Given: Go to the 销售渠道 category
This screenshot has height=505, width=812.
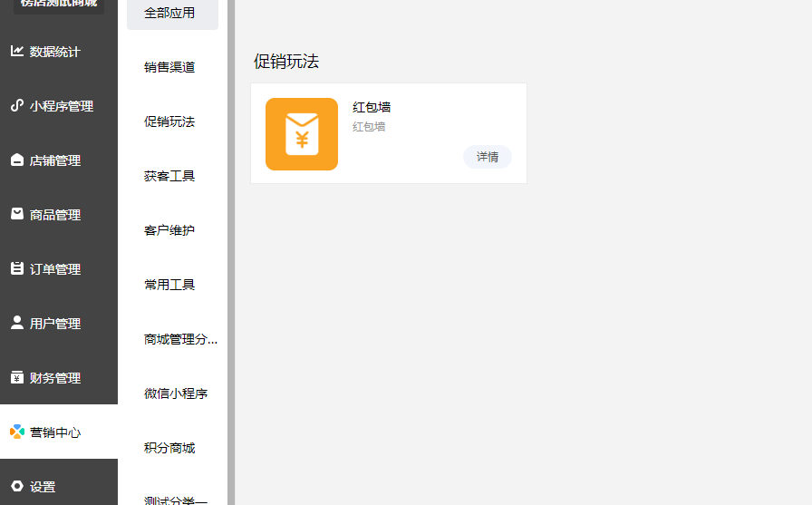Looking at the screenshot, I should tap(169, 67).
